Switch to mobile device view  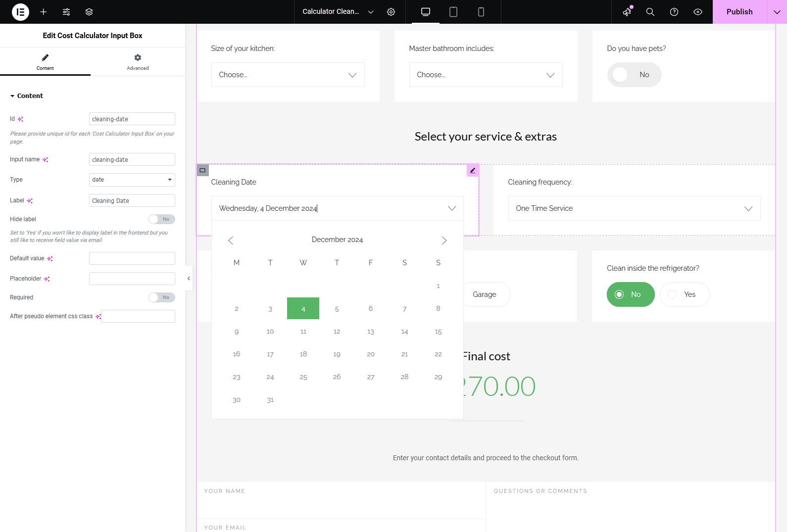pyautogui.click(x=481, y=12)
